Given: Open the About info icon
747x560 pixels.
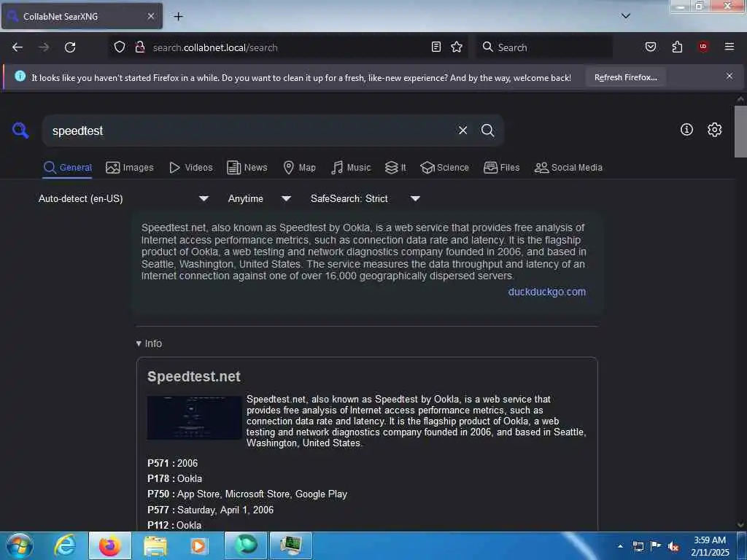Looking at the screenshot, I should [686, 130].
